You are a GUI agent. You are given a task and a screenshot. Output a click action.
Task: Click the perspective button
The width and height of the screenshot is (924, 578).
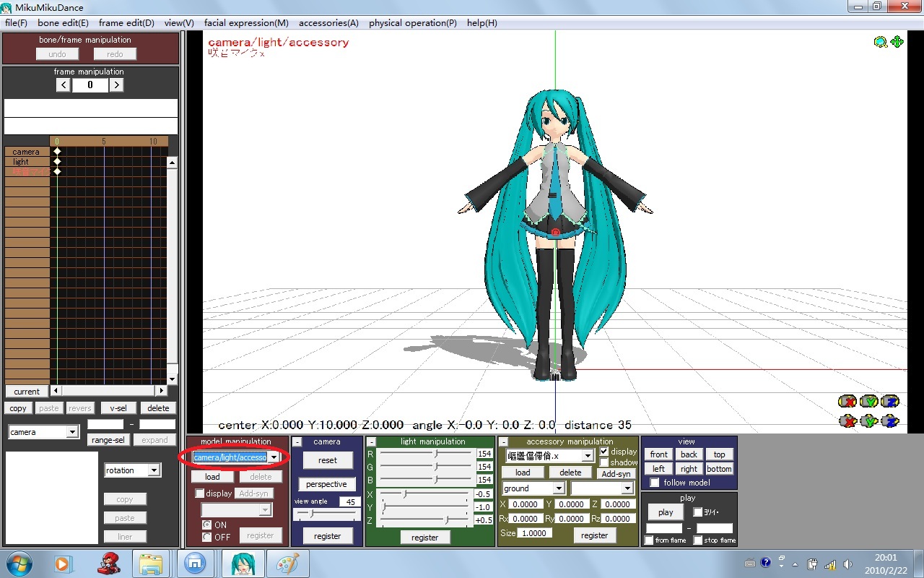click(x=326, y=484)
